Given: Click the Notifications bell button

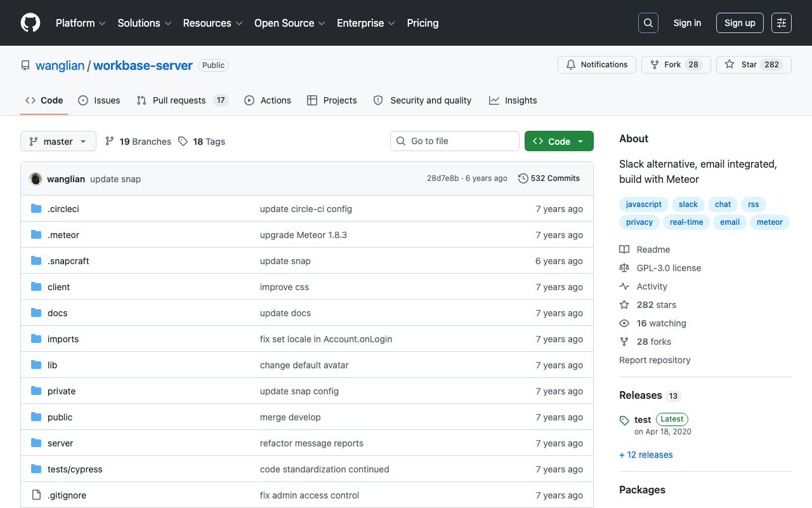Looking at the screenshot, I should pos(597,65).
